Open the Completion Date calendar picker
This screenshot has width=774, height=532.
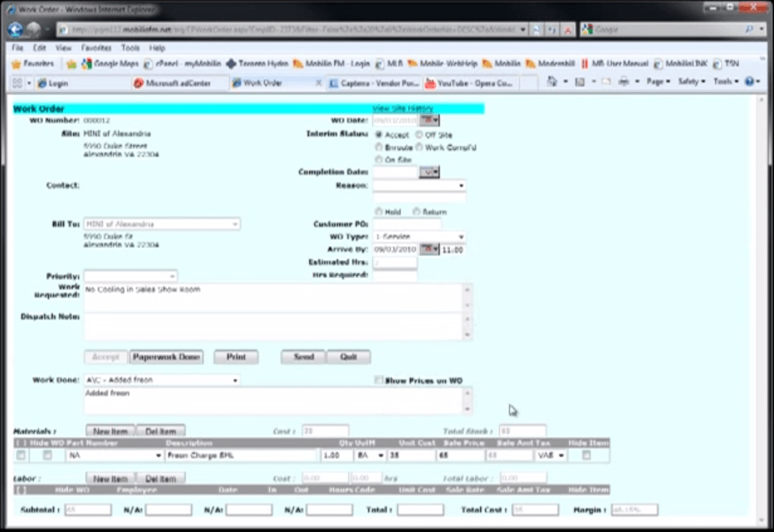click(x=430, y=173)
